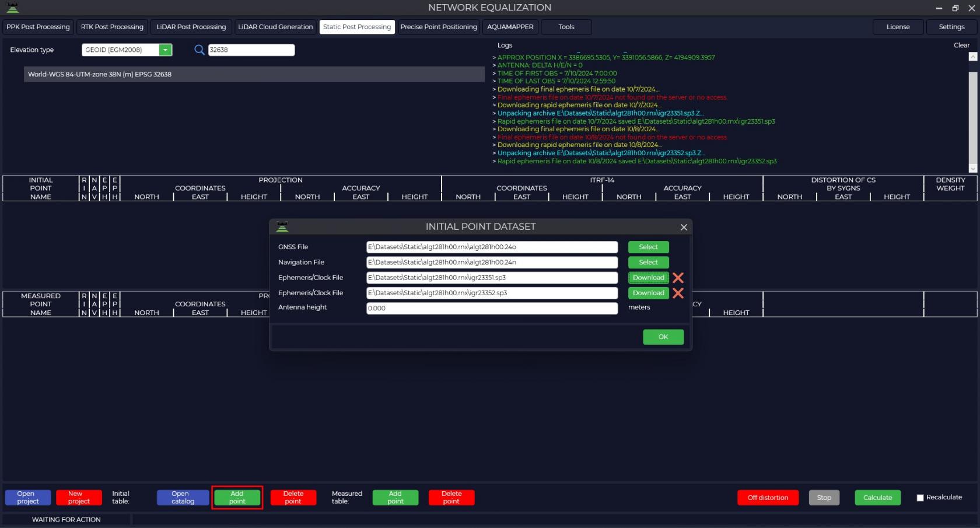This screenshot has width=980, height=528.
Task: Close the Initial Point Dataset dialog
Action: pyautogui.click(x=684, y=227)
